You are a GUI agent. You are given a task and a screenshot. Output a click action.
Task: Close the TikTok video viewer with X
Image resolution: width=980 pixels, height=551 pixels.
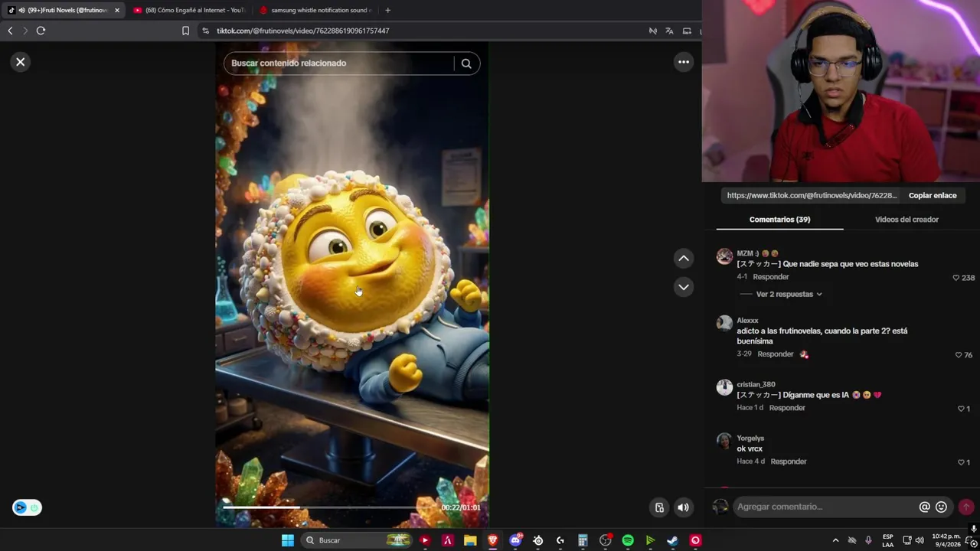tap(21, 62)
